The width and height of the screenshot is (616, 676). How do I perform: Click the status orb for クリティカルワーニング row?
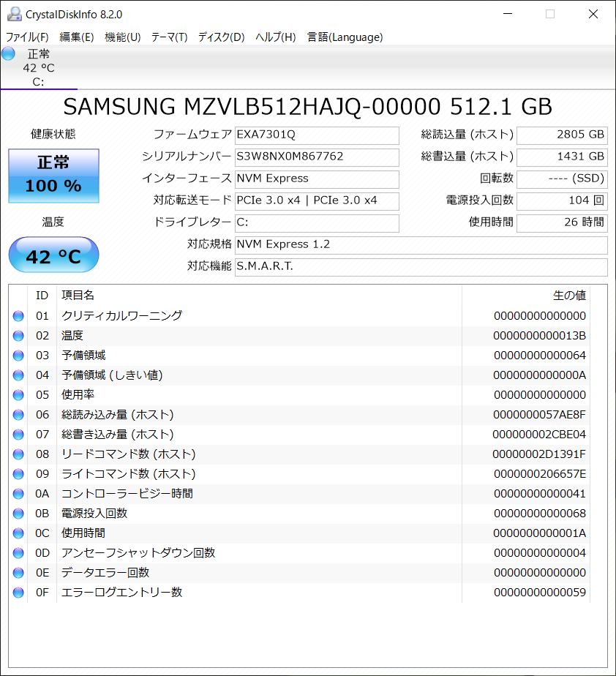click(18, 316)
